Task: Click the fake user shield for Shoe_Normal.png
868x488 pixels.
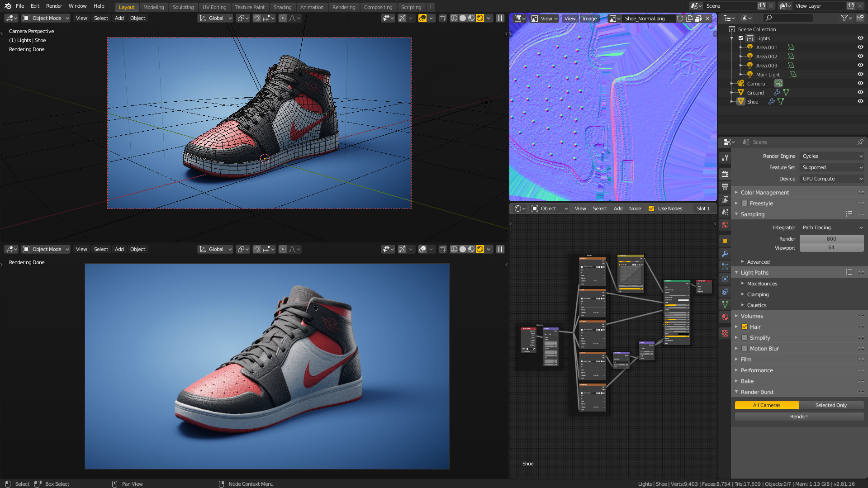Action: [680, 19]
